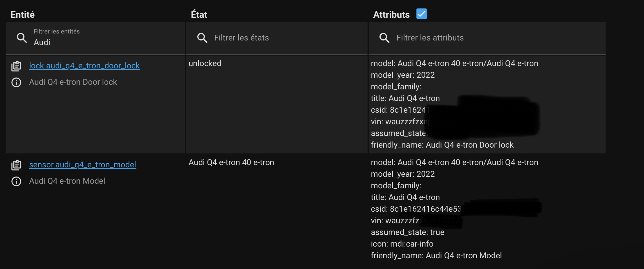Open info for Audi Q4 e-tron Model
Viewport: 644px width, 269px height.
[x=16, y=181]
